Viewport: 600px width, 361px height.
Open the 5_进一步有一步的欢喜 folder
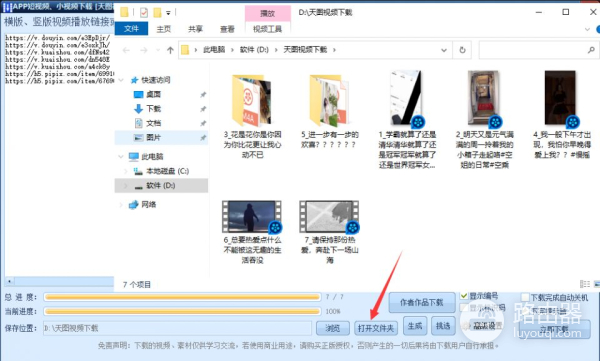(x=330, y=112)
